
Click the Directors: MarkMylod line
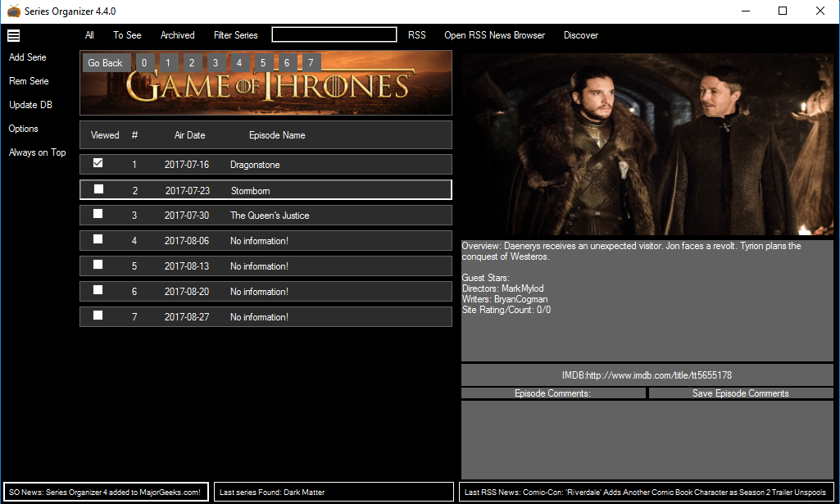click(x=502, y=288)
